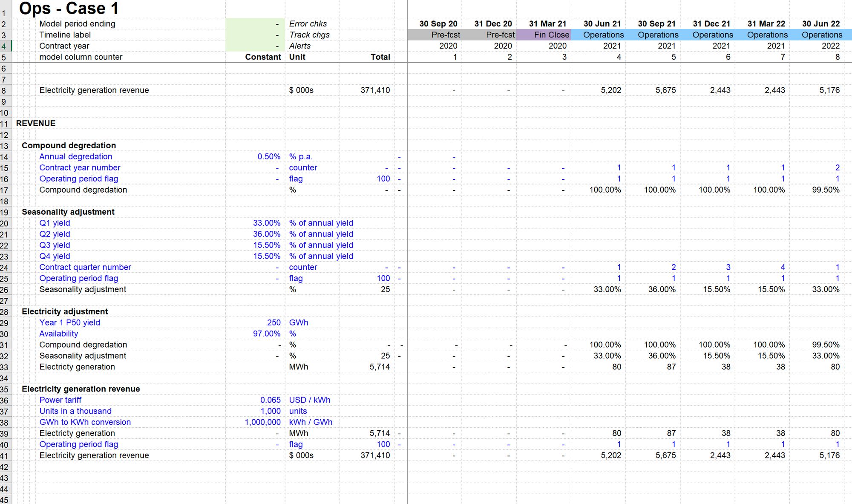Select the 30 Jun 21 period header

(602, 24)
